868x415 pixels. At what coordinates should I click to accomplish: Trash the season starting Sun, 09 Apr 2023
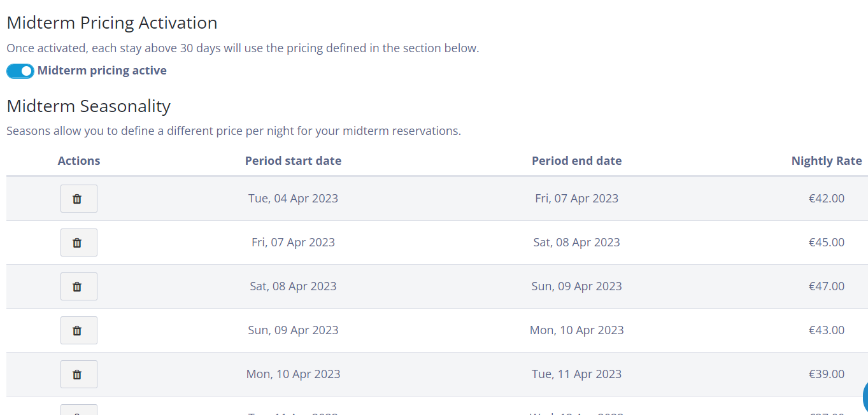tap(79, 330)
